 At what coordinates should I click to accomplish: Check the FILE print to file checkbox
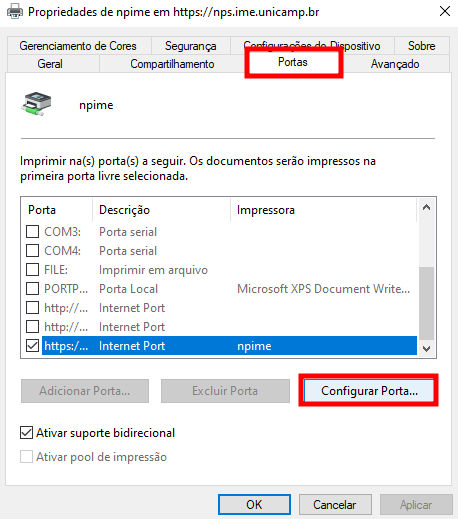[32, 269]
